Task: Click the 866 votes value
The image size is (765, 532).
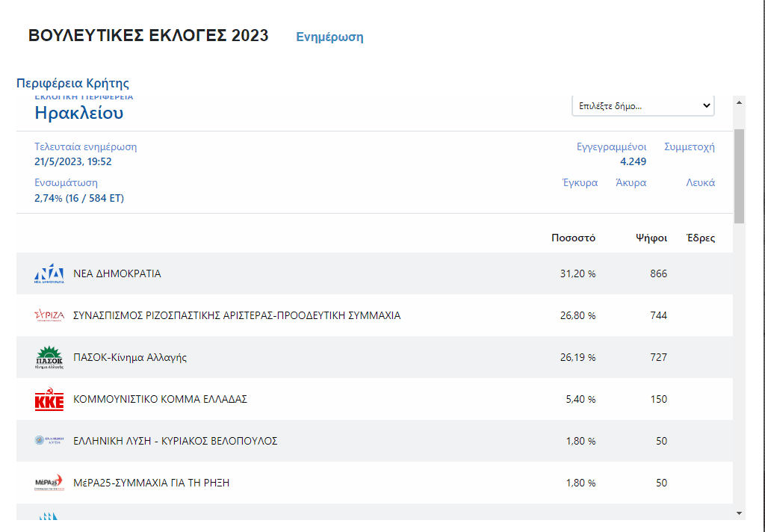Action: (x=659, y=273)
